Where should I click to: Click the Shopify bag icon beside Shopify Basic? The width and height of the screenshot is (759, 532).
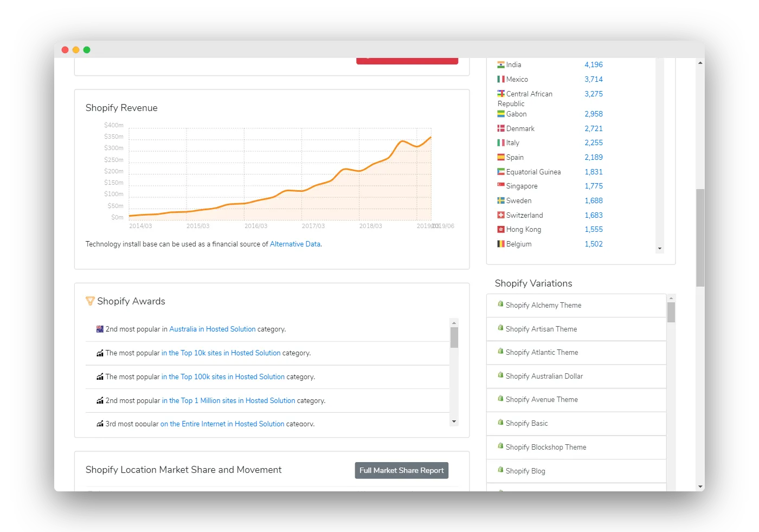click(x=500, y=423)
